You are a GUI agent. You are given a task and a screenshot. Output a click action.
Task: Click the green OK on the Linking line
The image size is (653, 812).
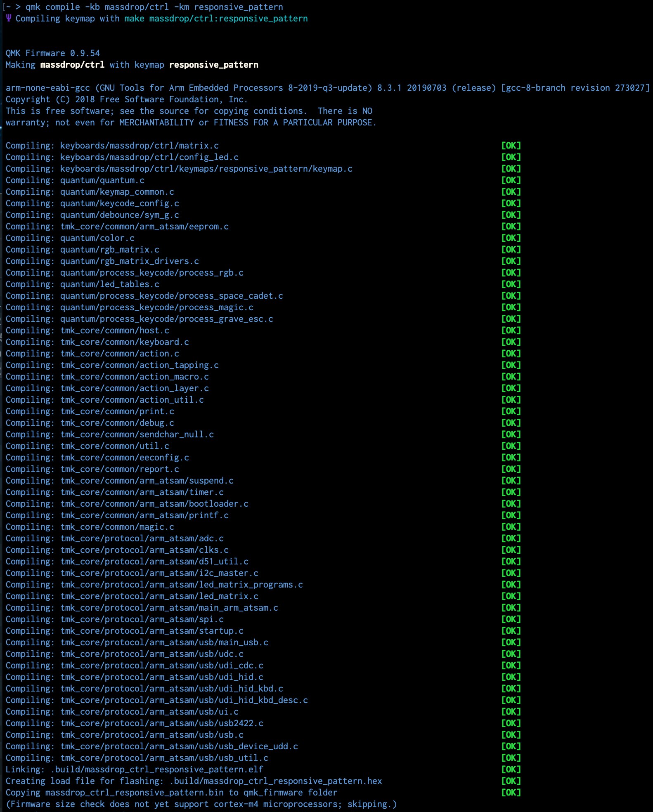point(511,770)
